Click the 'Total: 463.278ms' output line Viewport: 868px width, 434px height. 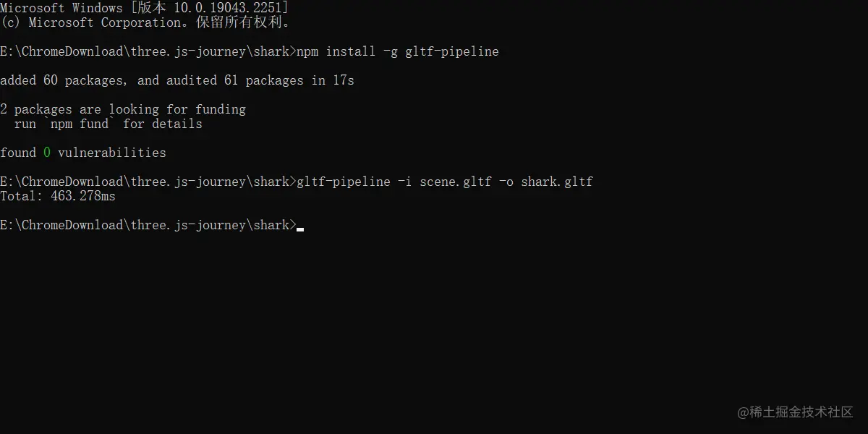pyautogui.click(x=58, y=196)
